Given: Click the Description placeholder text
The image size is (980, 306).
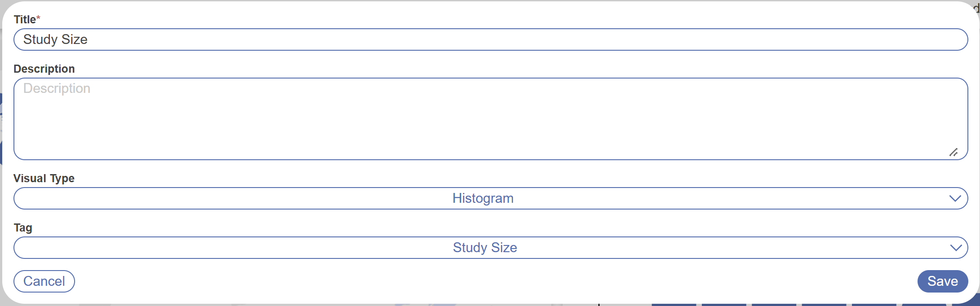Looking at the screenshot, I should 57,88.
